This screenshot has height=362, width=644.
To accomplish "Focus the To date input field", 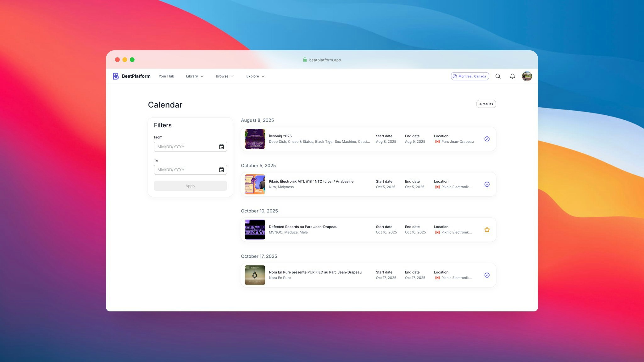I will 190,170.
